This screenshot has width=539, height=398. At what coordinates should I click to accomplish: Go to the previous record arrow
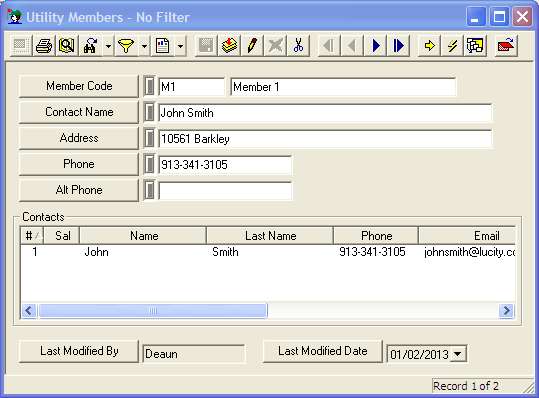coord(352,46)
